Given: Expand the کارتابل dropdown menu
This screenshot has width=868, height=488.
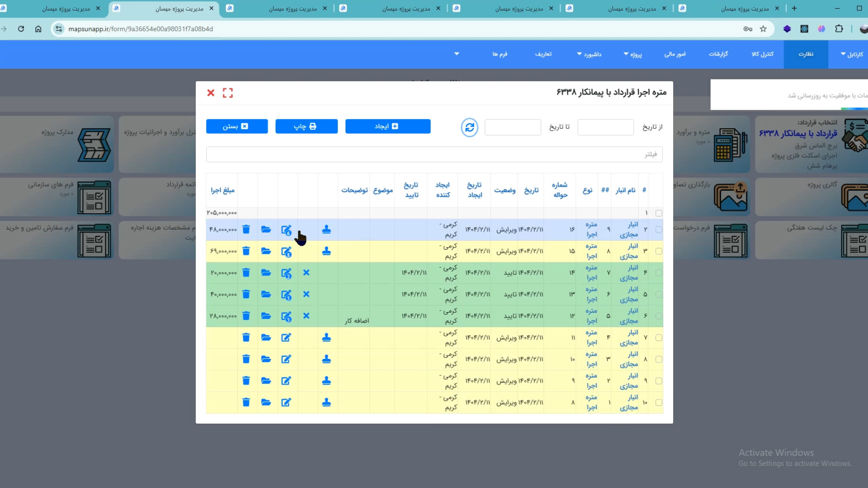Looking at the screenshot, I should tap(852, 54).
